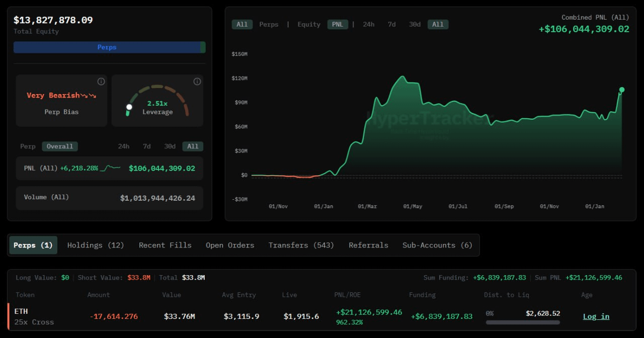
Task: Click the $150M y-axis label on chart
Action: 239,54
